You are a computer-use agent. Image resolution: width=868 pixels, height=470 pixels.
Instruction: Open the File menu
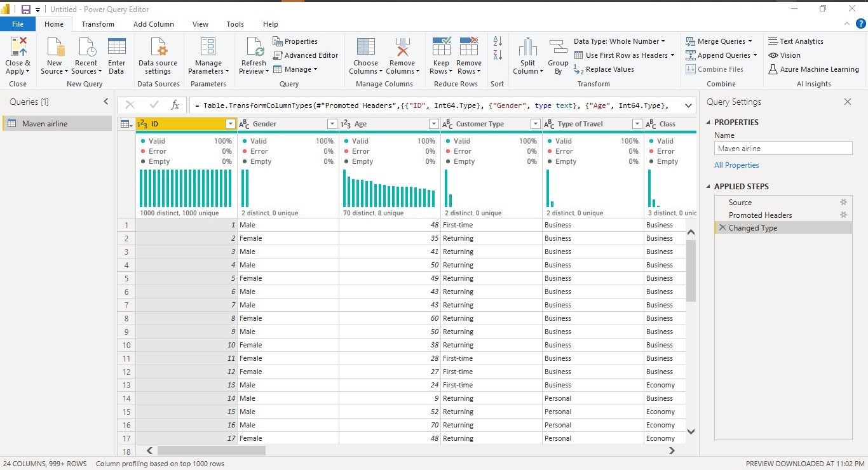tap(18, 24)
